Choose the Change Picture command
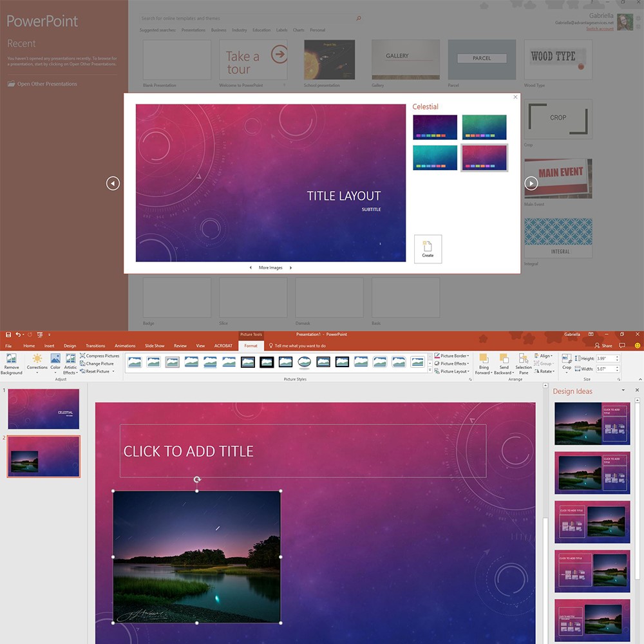This screenshot has height=644, width=644. tap(97, 364)
